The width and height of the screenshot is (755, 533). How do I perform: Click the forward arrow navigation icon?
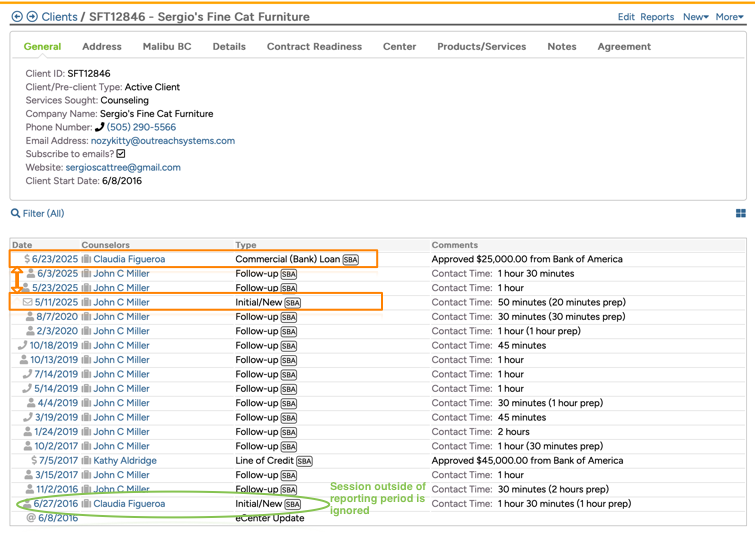pyautogui.click(x=32, y=17)
